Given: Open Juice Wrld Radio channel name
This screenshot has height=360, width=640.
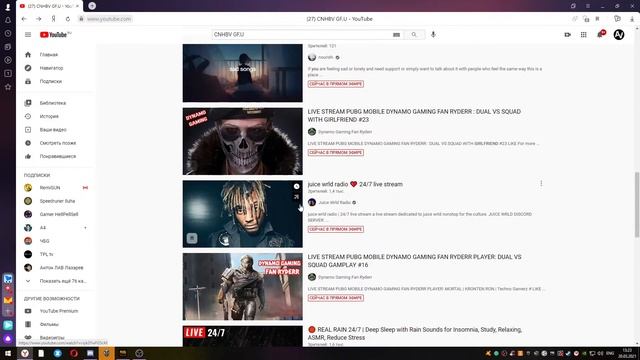Looking at the screenshot, I should click(x=334, y=202).
